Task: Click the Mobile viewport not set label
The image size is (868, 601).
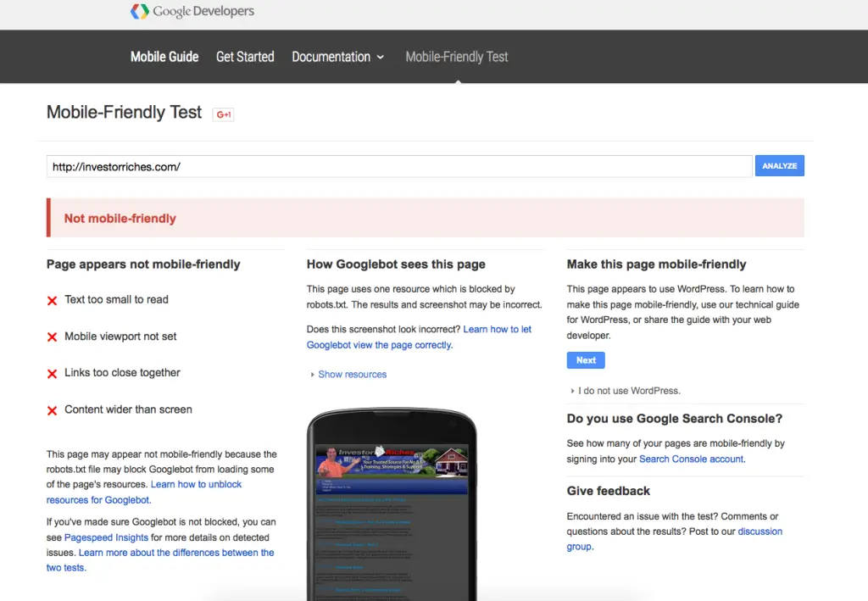Action: click(120, 337)
